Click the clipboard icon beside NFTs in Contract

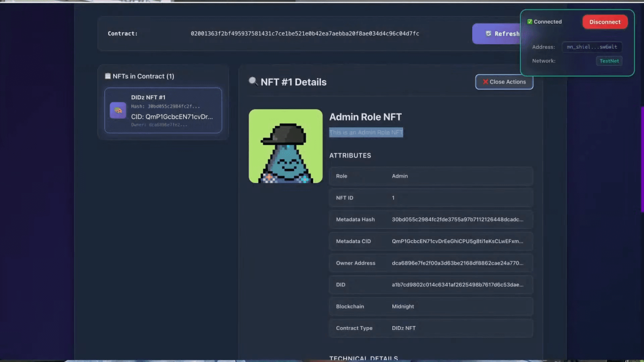(108, 76)
